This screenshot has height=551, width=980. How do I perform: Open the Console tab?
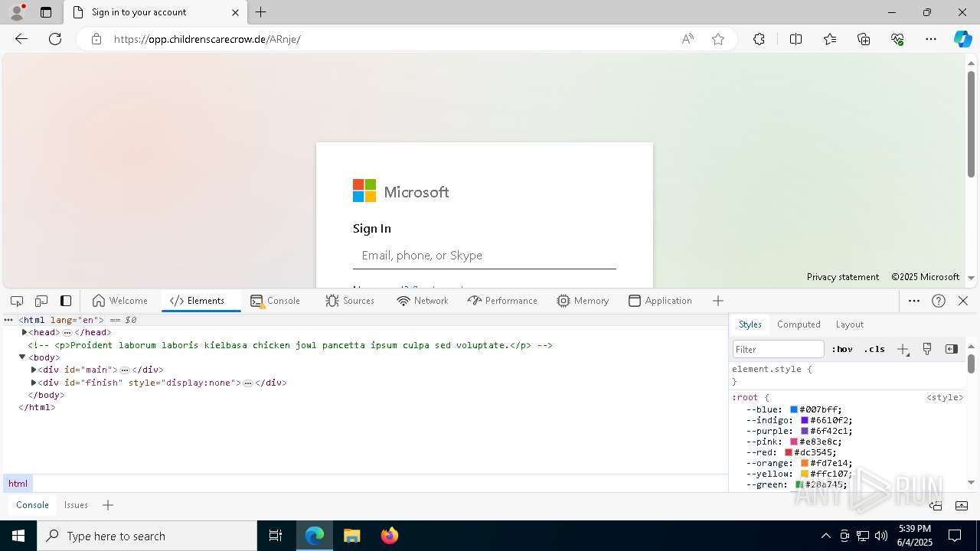coord(275,301)
